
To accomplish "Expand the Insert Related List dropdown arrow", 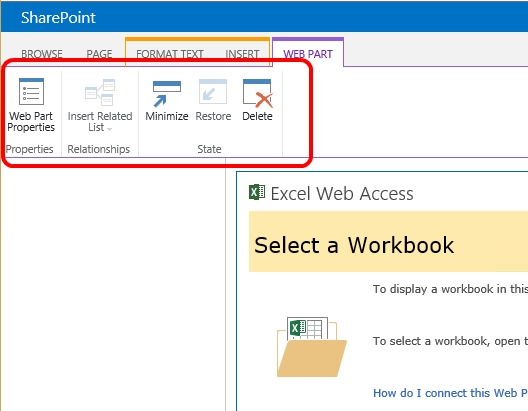I will (x=109, y=129).
